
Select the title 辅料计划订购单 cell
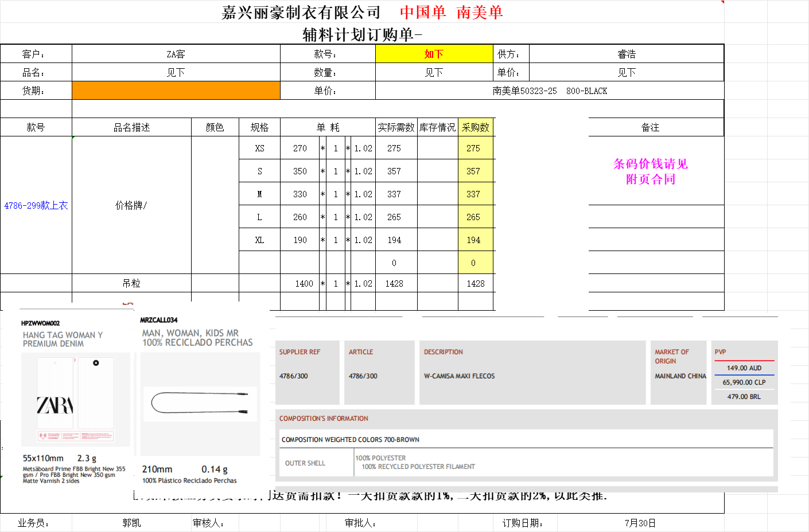point(362,35)
